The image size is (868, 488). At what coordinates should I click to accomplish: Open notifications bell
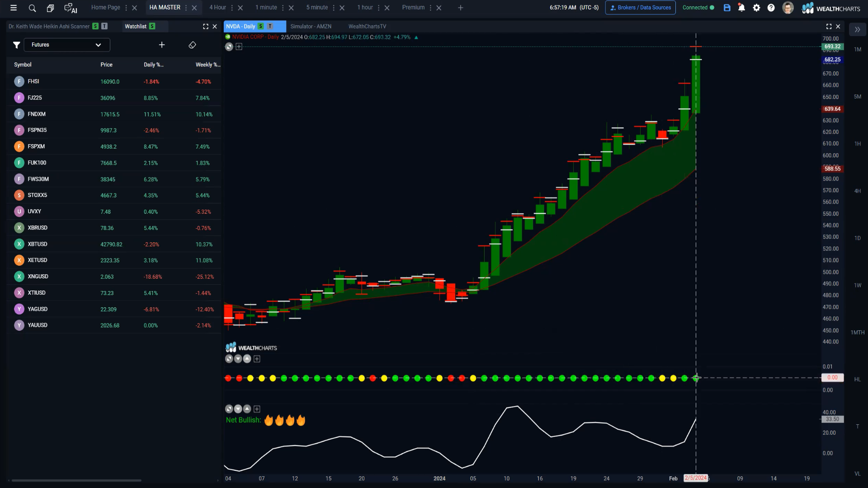[x=741, y=8]
